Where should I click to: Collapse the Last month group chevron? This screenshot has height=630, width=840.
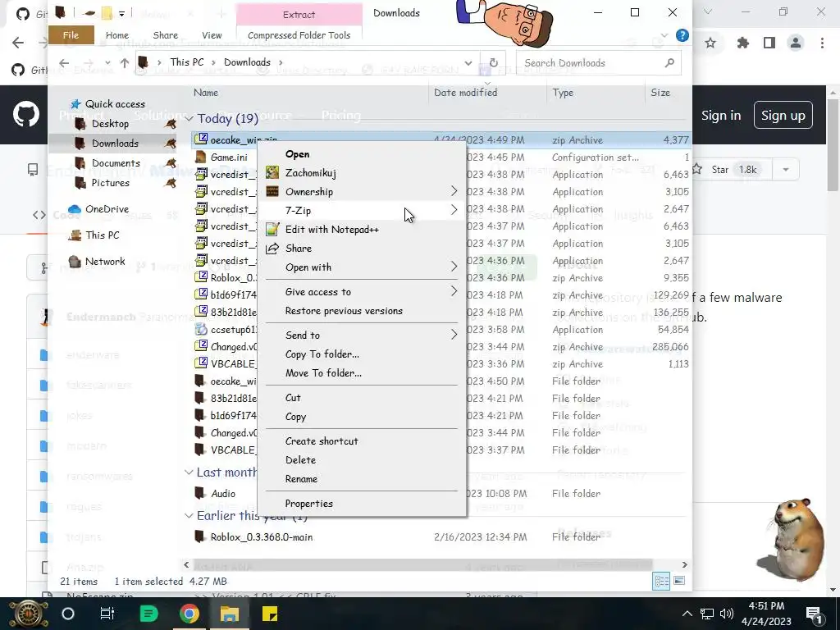[189, 472]
